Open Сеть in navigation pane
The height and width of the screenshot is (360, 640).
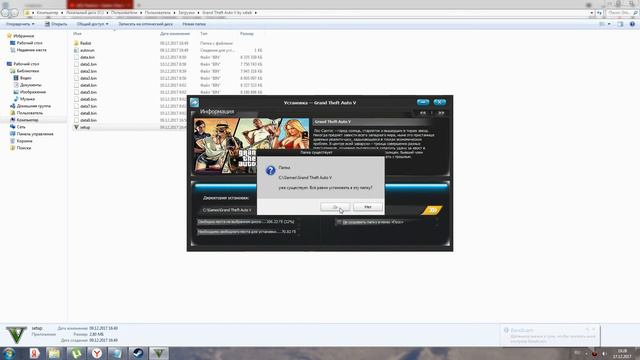tap(21, 127)
